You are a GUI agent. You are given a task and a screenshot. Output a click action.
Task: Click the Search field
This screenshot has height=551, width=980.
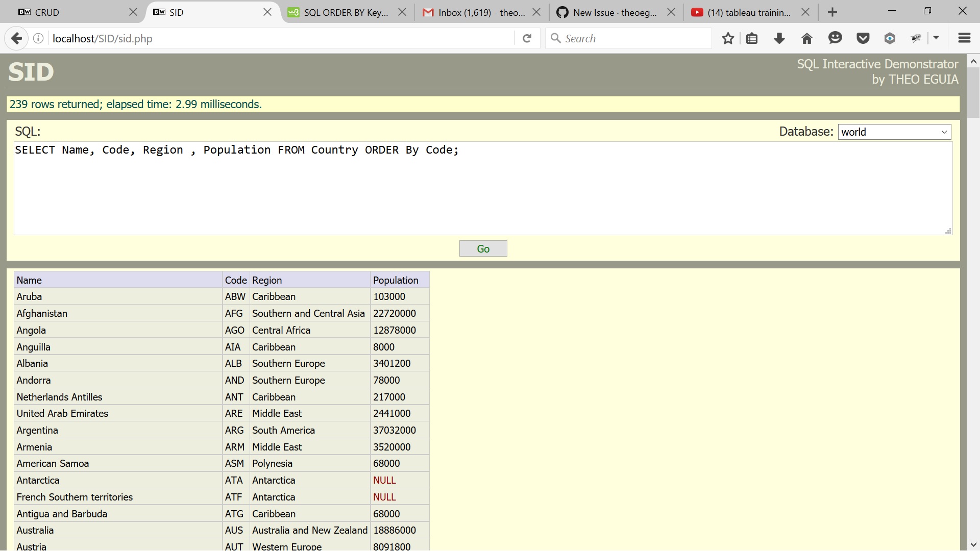pyautogui.click(x=628, y=38)
